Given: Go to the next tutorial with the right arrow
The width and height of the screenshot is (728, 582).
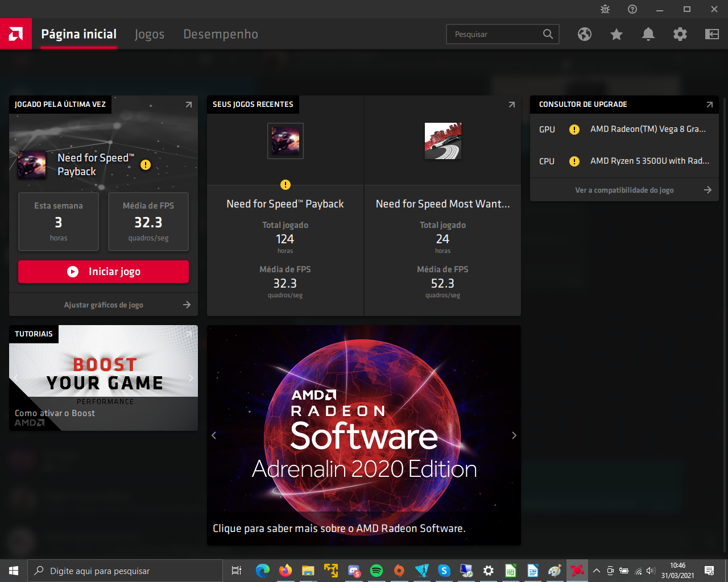Looking at the screenshot, I should pos(191,378).
